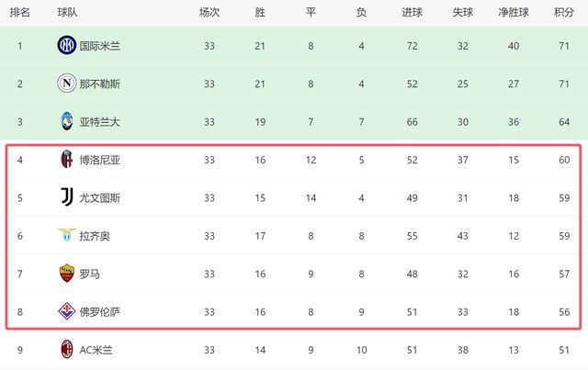
Task: Click the 球队 team column header
Action: coord(67,13)
